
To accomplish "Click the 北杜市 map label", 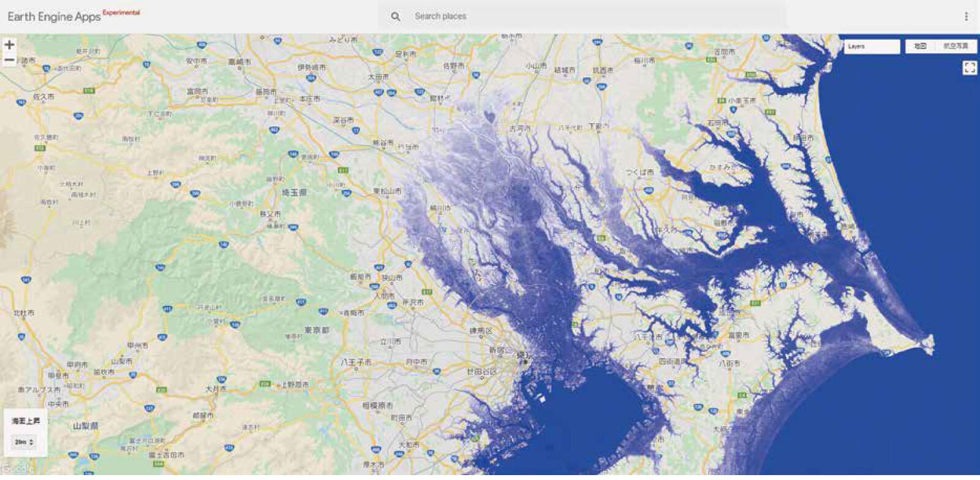I will (24, 313).
